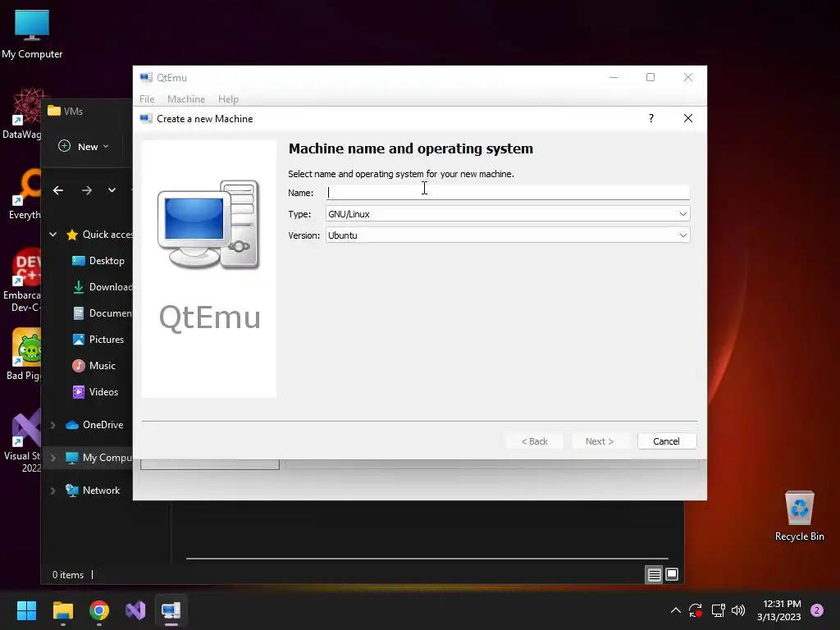Click the help question mark in dialog
Screen dimensions: 840x630
tap(651, 118)
